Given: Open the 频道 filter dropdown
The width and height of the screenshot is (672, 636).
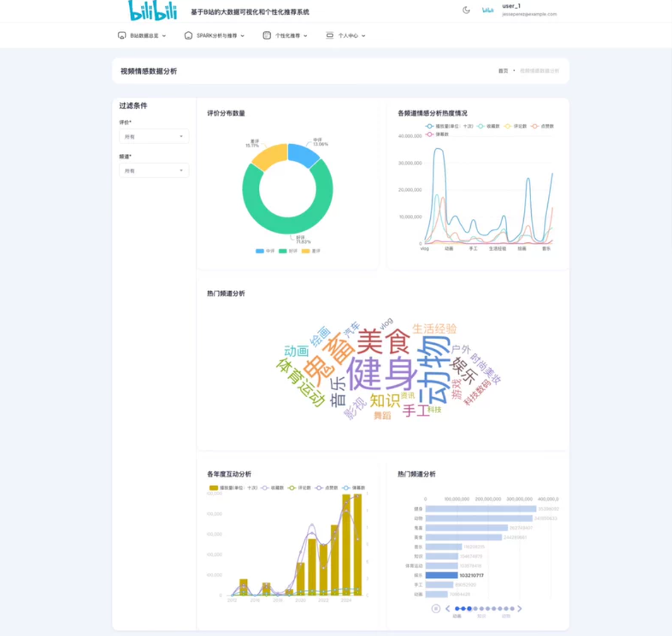Looking at the screenshot, I should (154, 170).
